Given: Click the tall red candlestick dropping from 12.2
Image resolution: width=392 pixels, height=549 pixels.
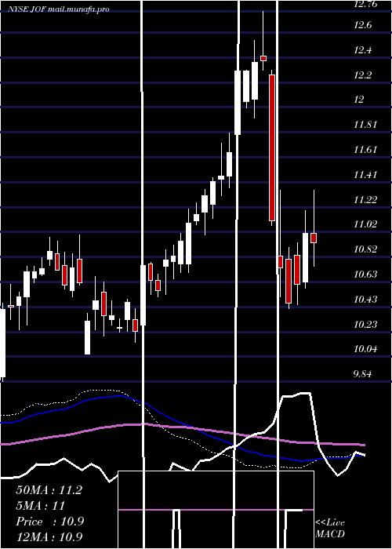Looking at the screenshot, I should pos(272,147).
